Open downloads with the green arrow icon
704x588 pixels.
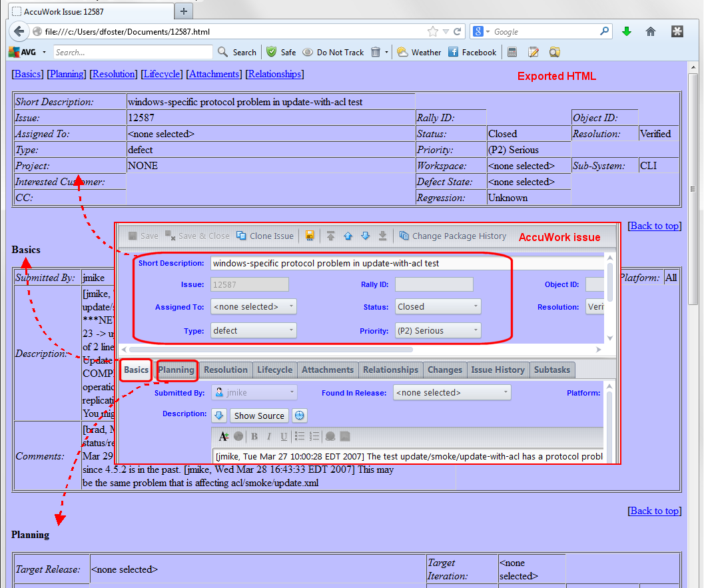point(626,31)
